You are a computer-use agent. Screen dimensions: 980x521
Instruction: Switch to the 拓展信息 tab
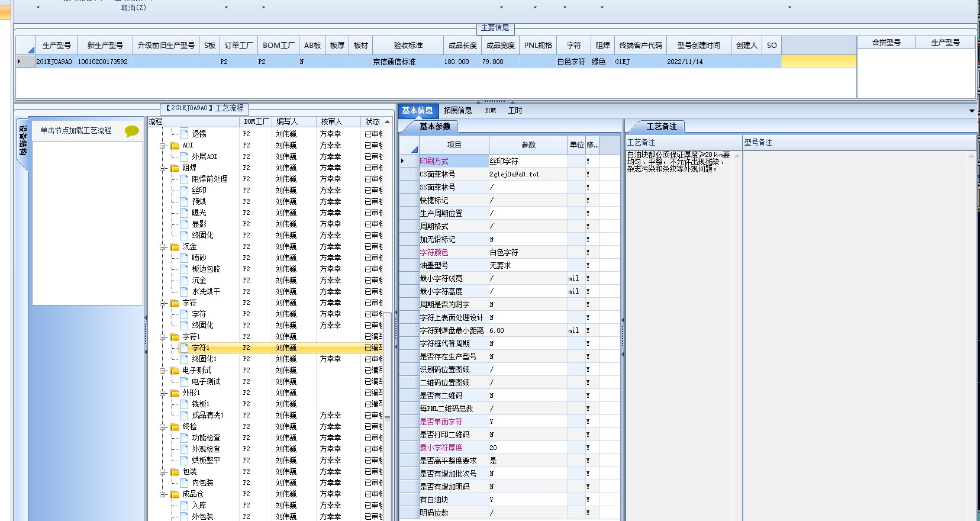(457, 110)
